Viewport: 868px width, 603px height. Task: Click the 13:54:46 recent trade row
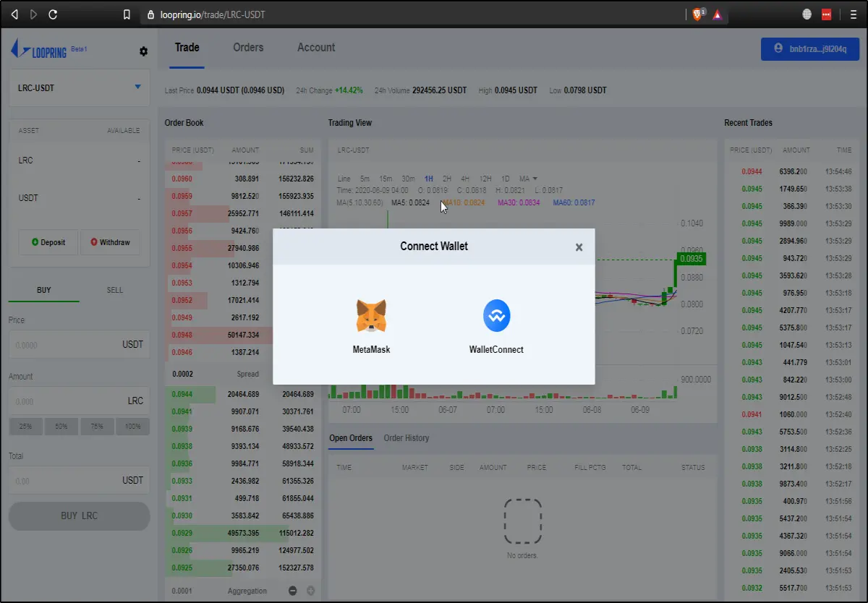pyautogui.click(x=791, y=171)
